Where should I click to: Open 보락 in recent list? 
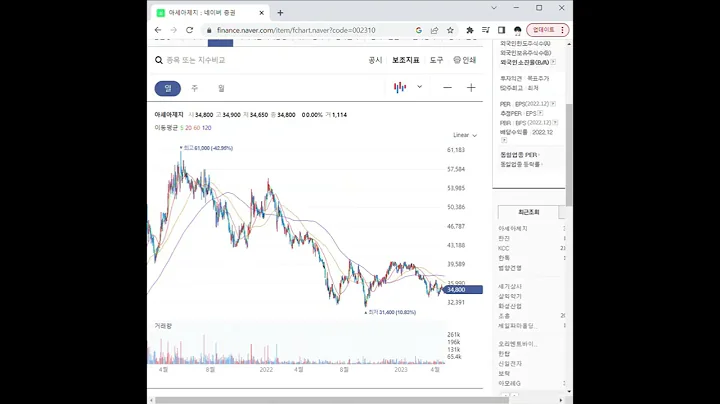click(504, 374)
